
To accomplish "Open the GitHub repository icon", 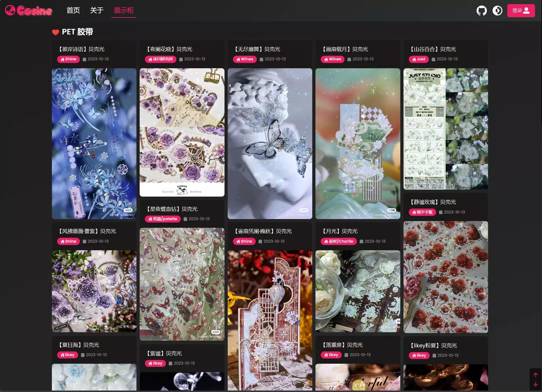I will pos(481,11).
